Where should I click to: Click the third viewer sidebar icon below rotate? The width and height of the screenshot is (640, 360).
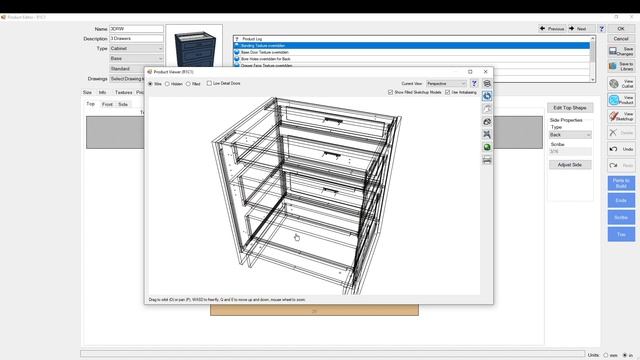[x=487, y=109]
